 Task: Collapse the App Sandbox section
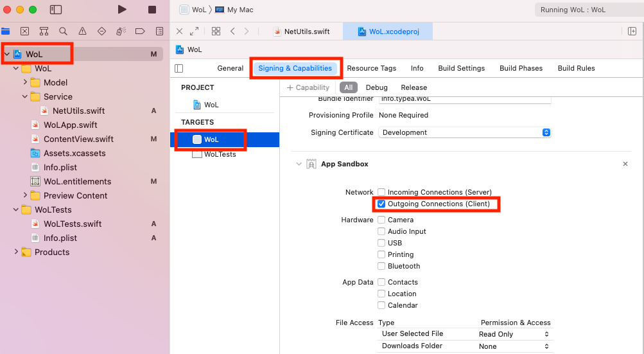(x=298, y=164)
